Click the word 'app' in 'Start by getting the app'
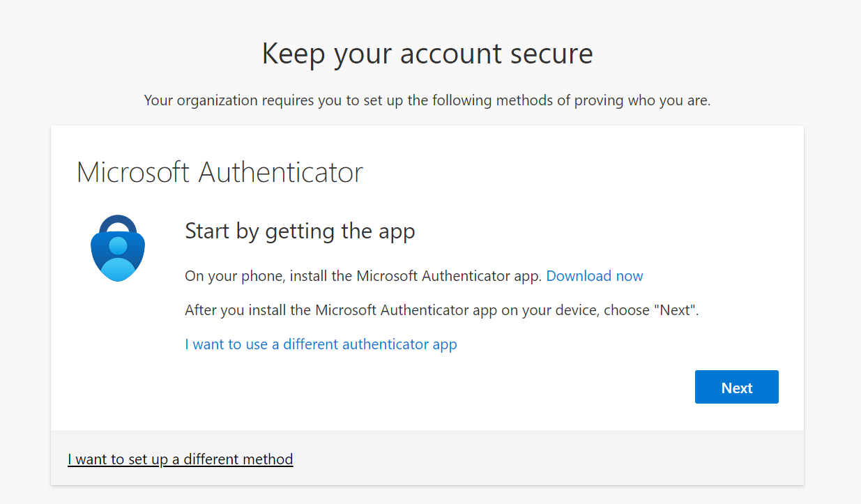The width and height of the screenshot is (861, 504). (x=398, y=232)
